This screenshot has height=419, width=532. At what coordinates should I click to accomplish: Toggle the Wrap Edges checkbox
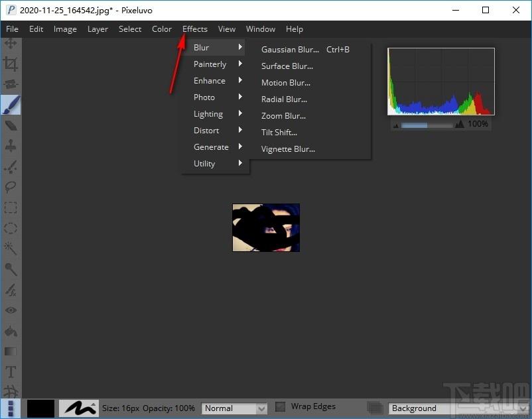click(x=280, y=406)
